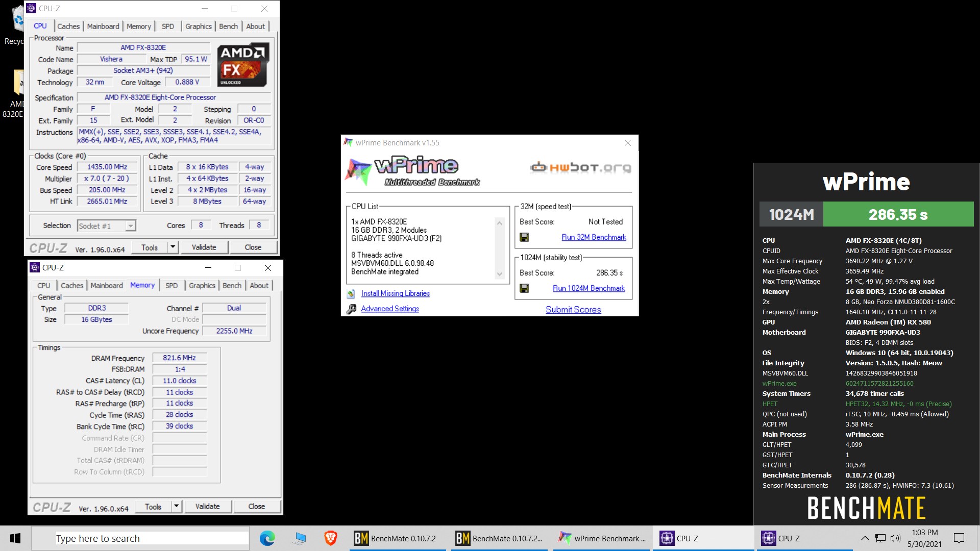Screen dimensions: 980x551
Task: Open the desktop app icon beside Edge
Action: [299, 538]
